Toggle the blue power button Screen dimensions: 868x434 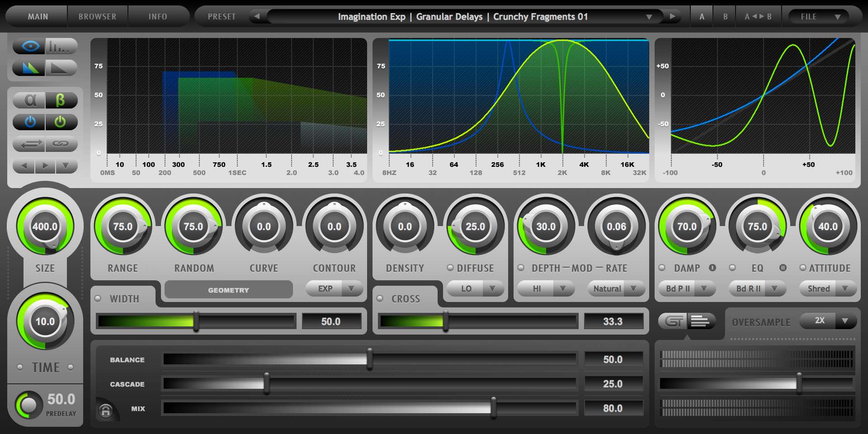click(30, 122)
